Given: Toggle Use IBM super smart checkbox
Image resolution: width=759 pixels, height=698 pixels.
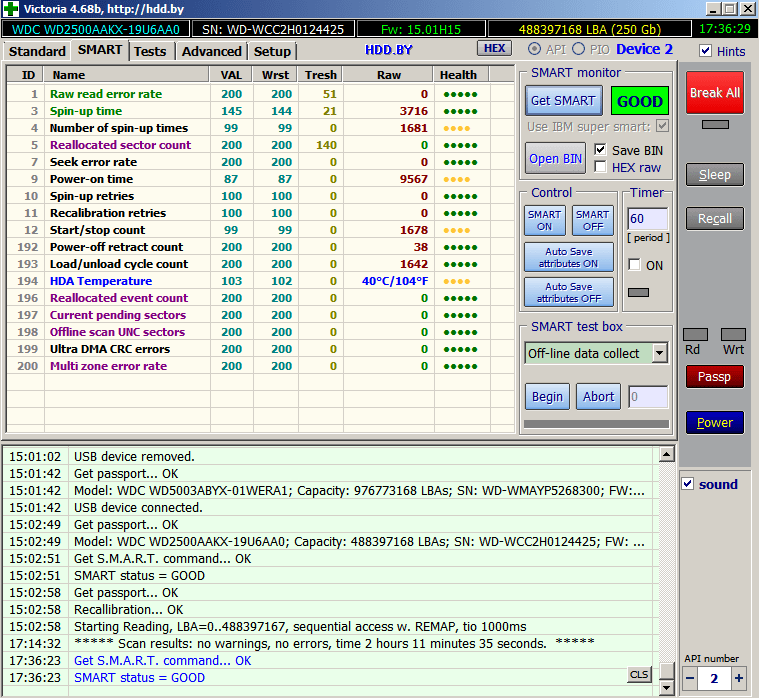Looking at the screenshot, I should (662, 126).
